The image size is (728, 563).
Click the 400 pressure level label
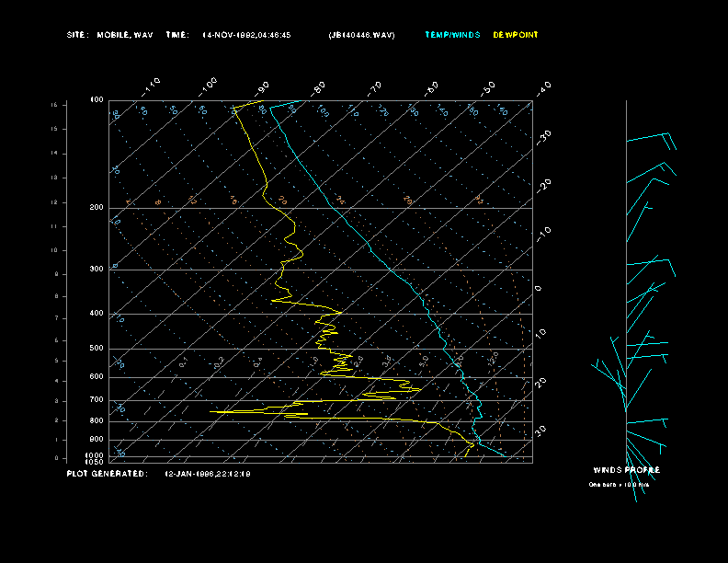coord(97,313)
